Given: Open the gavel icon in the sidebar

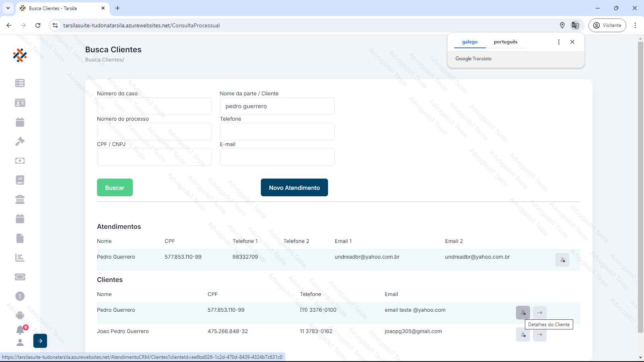Looking at the screenshot, I should 20,141.
